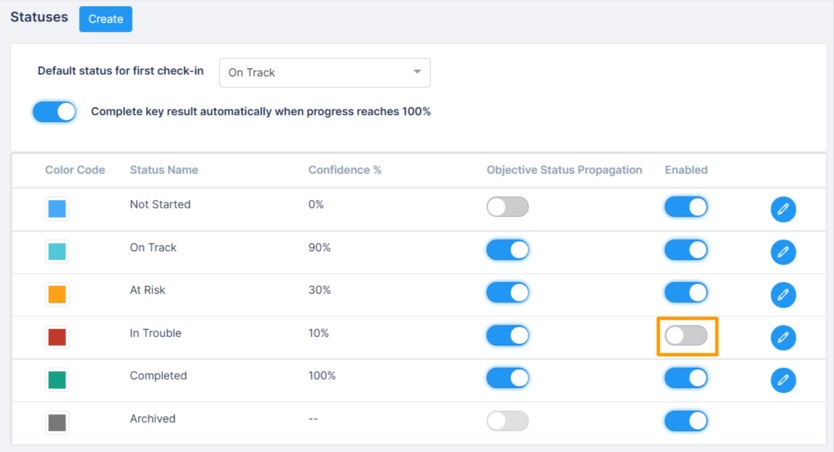
Task: Click the Create status button
Action: 105,19
